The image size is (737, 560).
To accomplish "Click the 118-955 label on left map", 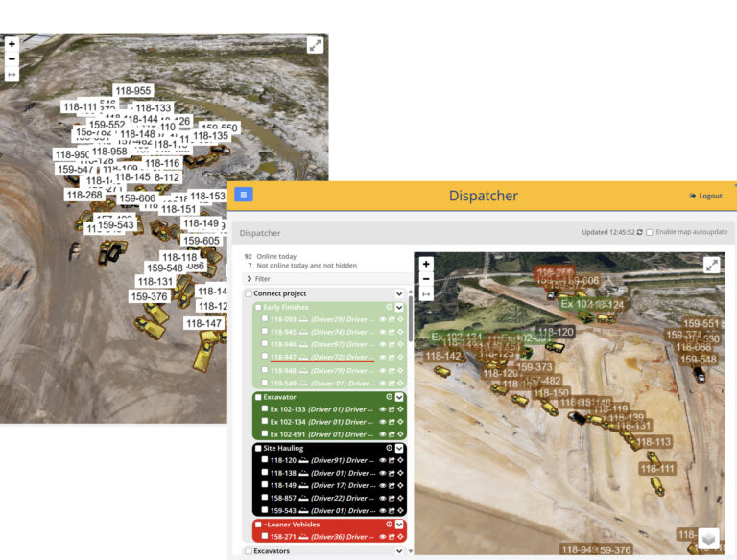I will pos(133,91).
